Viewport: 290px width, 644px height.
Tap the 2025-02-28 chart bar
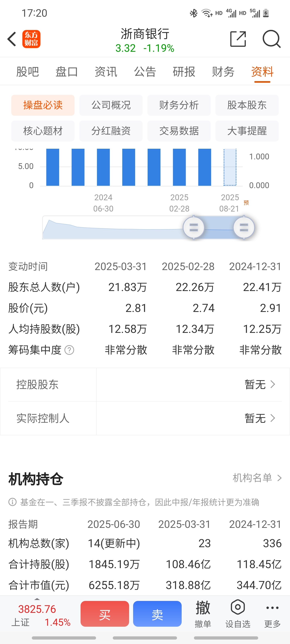tap(179, 167)
